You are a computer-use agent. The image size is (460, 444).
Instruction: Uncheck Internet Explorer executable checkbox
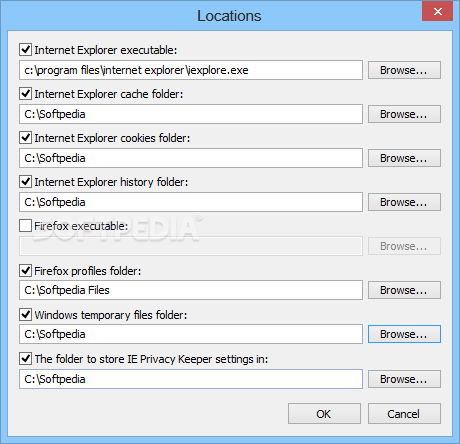click(26, 50)
